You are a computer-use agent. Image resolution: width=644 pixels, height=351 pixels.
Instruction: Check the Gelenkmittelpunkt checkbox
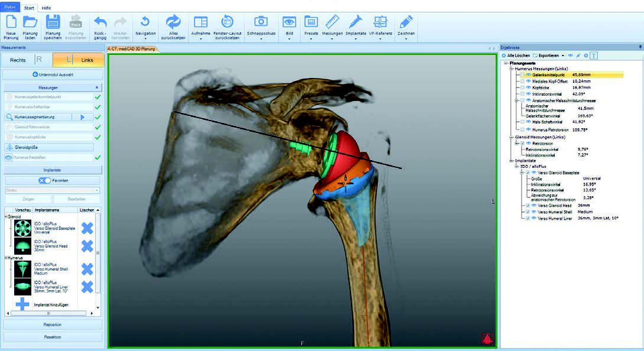click(522, 75)
